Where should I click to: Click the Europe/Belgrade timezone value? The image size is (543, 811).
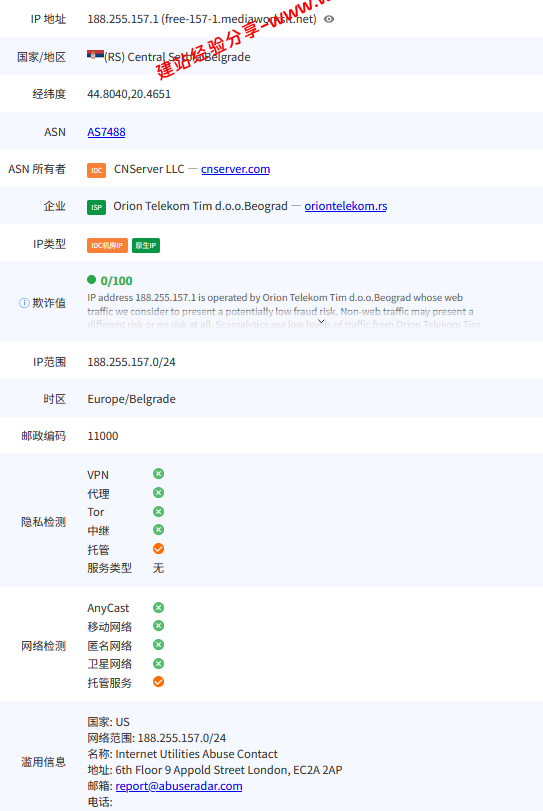click(x=131, y=399)
